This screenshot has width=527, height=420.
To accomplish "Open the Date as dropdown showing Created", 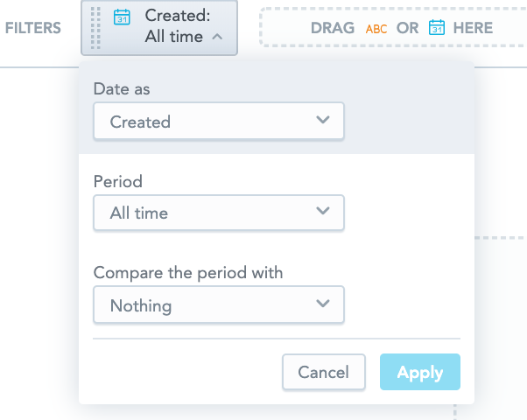I will point(218,122).
